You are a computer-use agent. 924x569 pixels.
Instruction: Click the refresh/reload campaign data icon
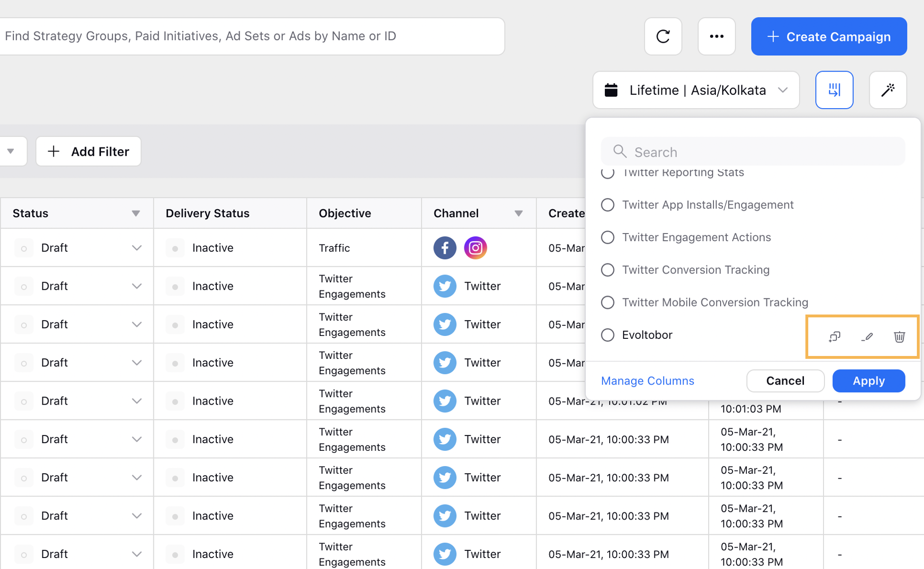[x=663, y=36]
